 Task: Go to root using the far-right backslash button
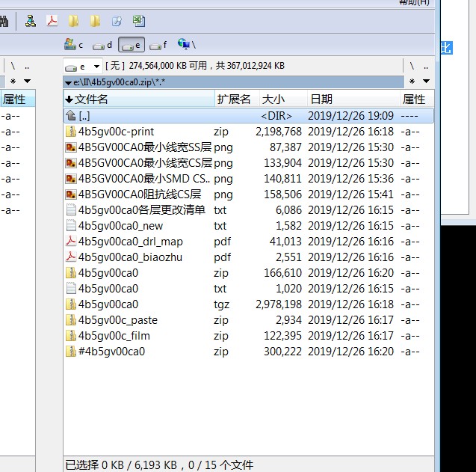coord(412,66)
